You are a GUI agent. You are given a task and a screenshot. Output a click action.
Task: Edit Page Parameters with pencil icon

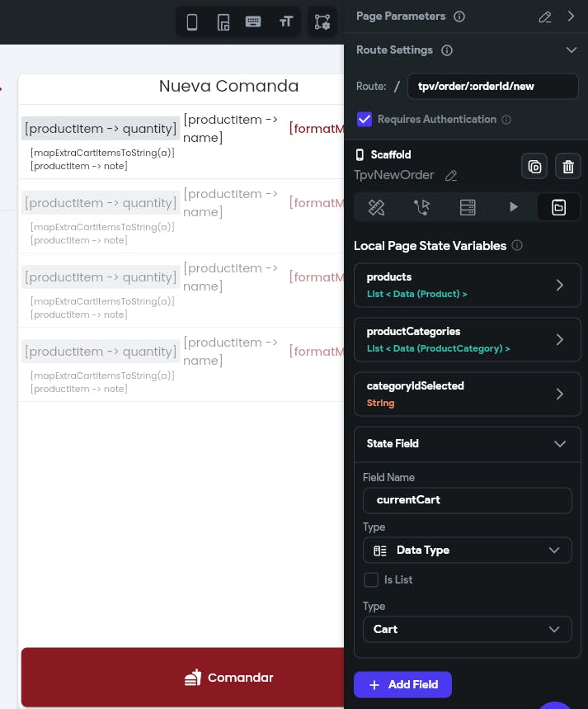544,17
